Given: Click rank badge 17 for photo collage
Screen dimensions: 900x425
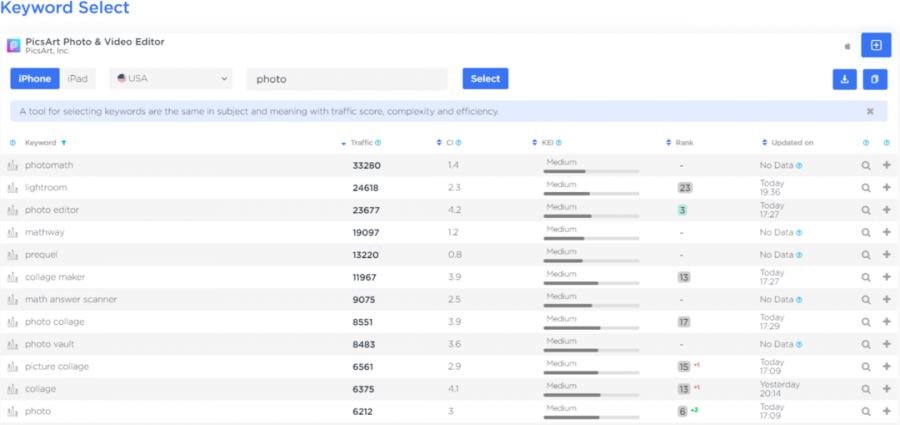Looking at the screenshot, I should 684,322.
